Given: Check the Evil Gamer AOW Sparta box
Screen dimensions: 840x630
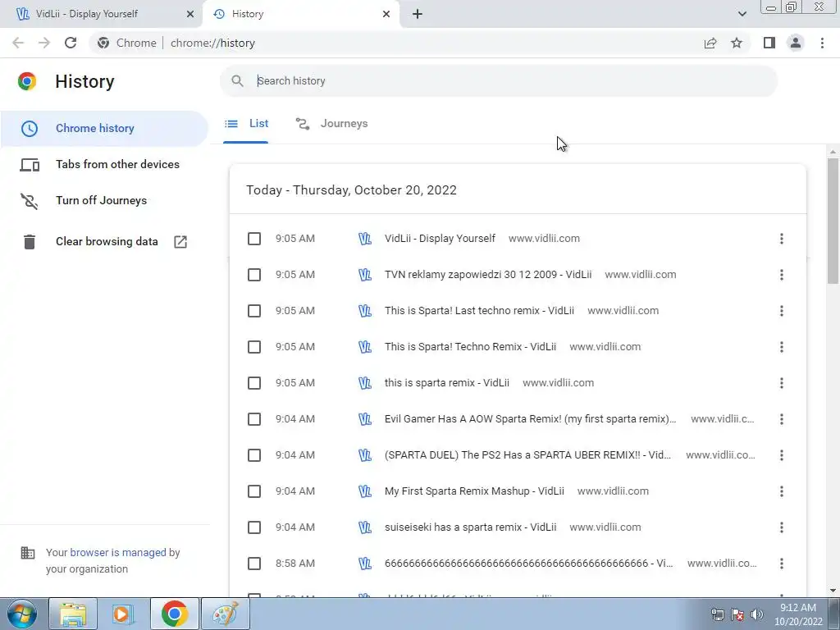Looking at the screenshot, I should pyautogui.click(x=254, y=419).
